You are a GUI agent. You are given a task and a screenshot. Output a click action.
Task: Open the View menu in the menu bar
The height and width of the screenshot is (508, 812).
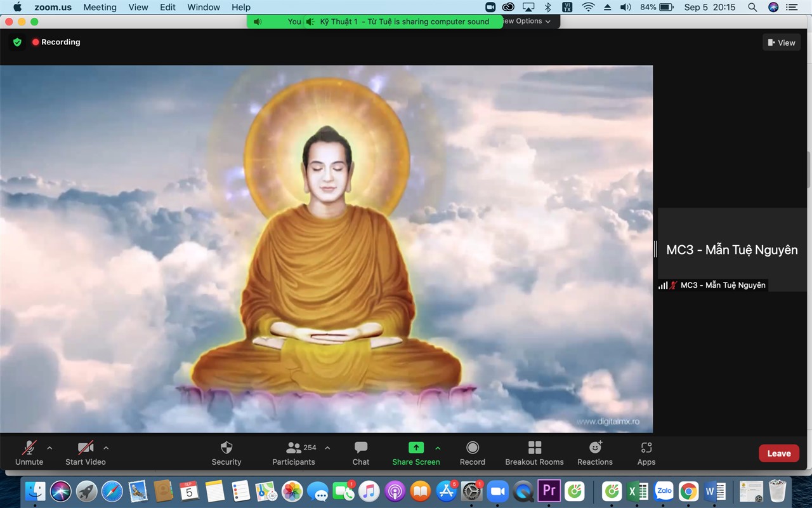(138, 7)
